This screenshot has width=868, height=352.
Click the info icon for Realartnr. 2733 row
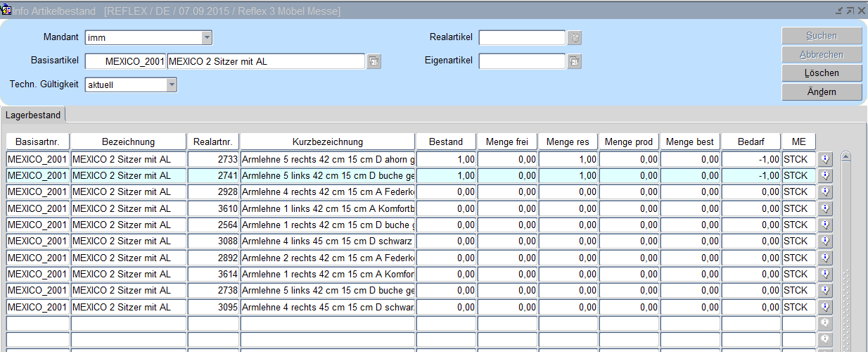826,159
